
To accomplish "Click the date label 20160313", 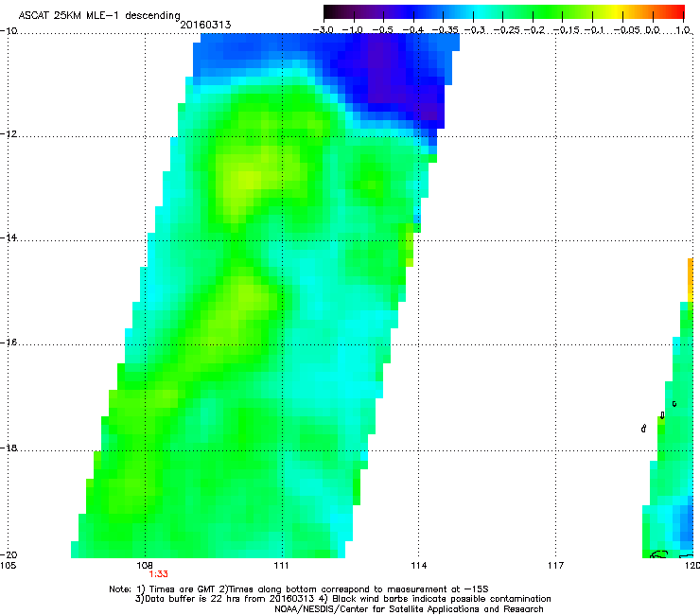I will [205, 25].
